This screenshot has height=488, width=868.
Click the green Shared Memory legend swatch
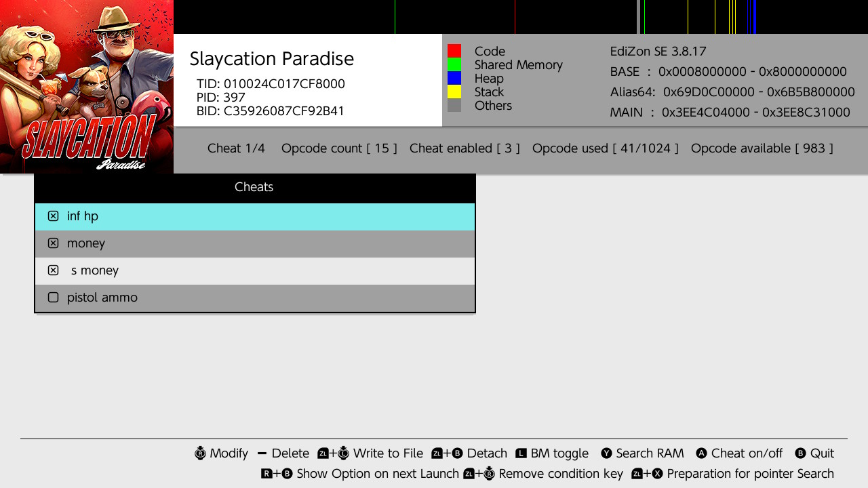click(454, 64)
